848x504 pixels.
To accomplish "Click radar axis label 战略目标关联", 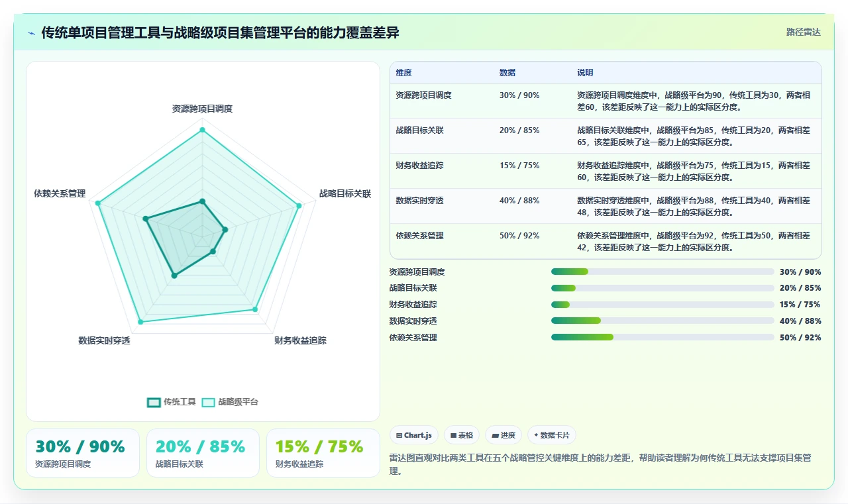I will [345, 193].
